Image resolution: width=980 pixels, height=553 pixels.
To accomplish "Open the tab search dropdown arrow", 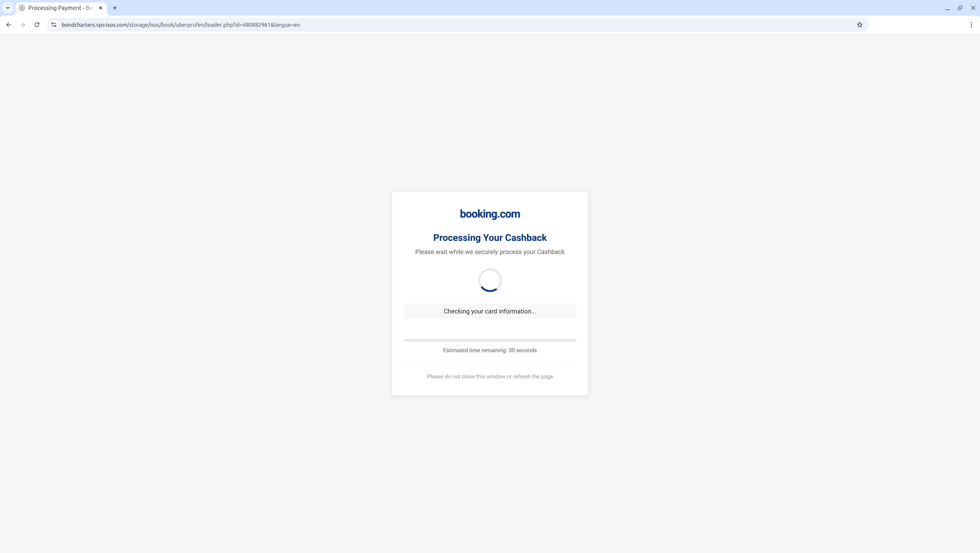I will 8,8.
